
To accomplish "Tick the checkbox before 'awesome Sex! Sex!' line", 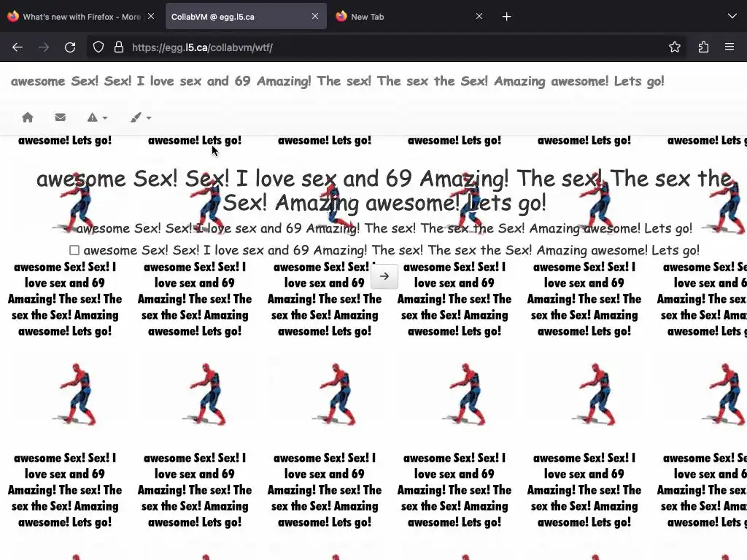I will [x=74, y=250].
